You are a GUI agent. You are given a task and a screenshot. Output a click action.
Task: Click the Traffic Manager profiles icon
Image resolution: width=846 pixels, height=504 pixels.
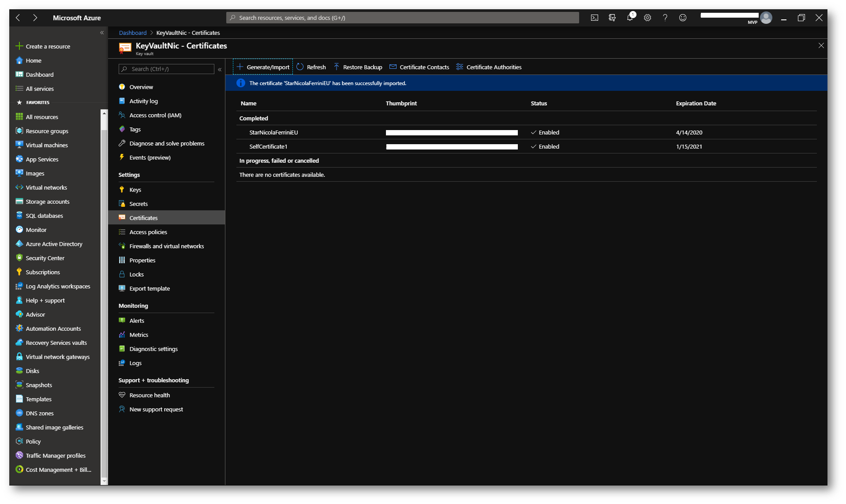(x=19, y=455)
